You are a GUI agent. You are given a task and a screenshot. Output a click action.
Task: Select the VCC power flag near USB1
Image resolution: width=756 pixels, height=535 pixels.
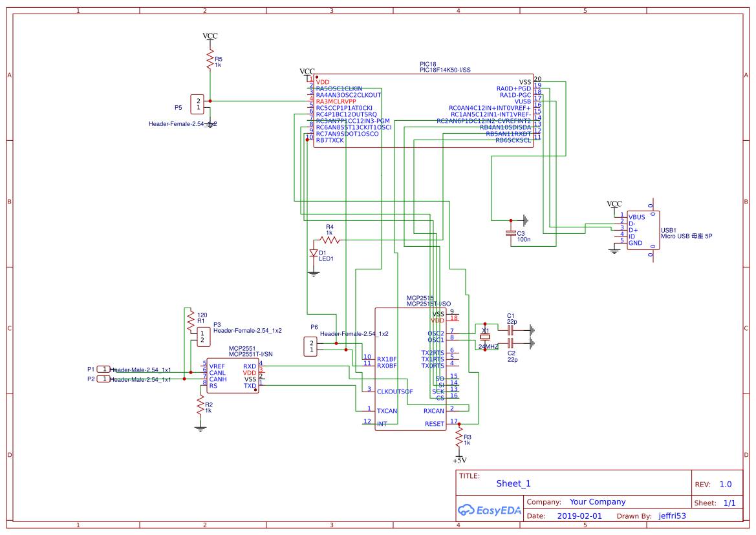pos(614,204)
